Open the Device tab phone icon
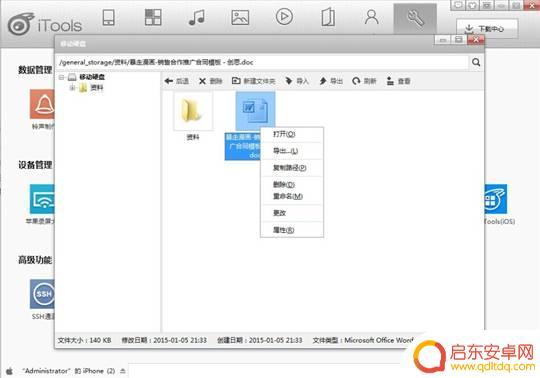The image size is (540, 378). (x=108, y=17)
